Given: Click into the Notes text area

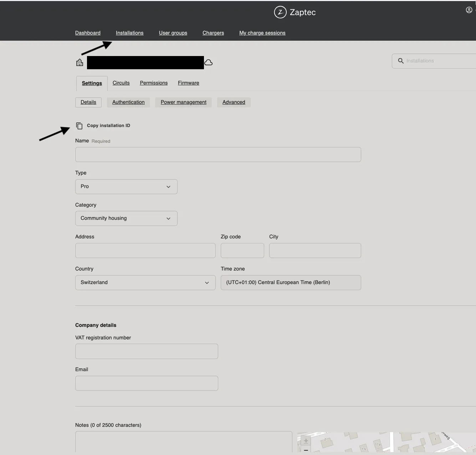Looking at the screenshot, I should click(x=184, y=442).
